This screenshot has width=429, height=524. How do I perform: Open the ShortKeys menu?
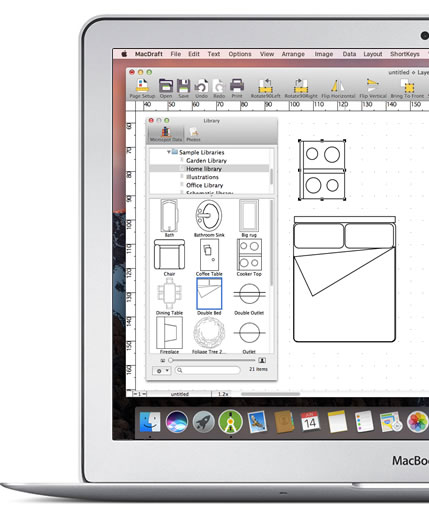click(x=405, y=54)
